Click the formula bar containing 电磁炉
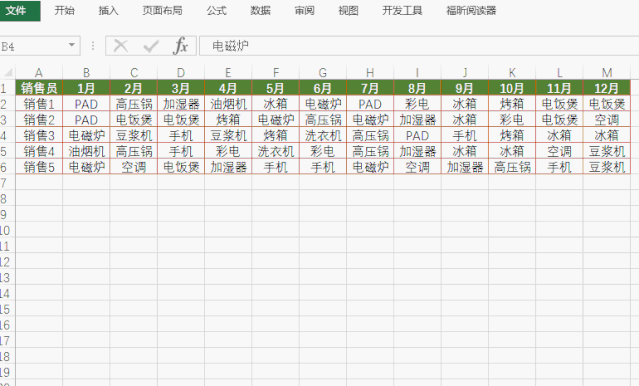 click(x=419, y=46)
